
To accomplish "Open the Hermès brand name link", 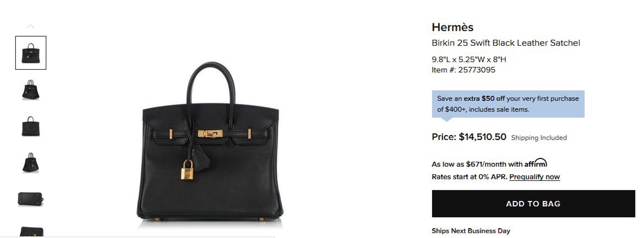I will pos(452,27).
